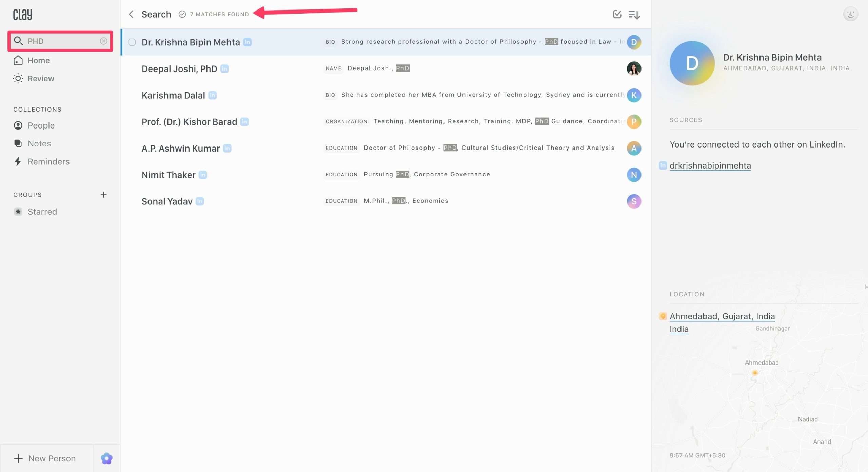Viewport: 868px width, 472px height.
Task: Click the Ahmedabad, Gujarat, India location link
Action: tap(722, 316)
